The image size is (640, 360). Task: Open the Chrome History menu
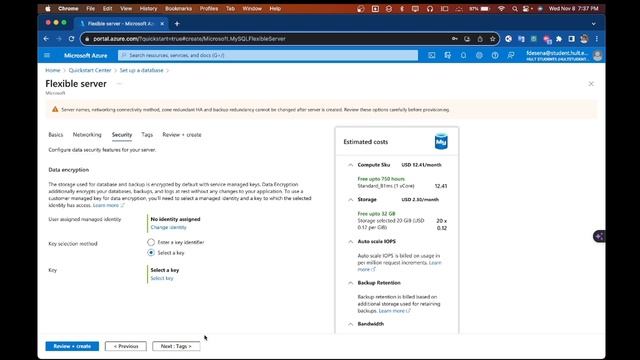pyautogui.click(x=148, y=8)
